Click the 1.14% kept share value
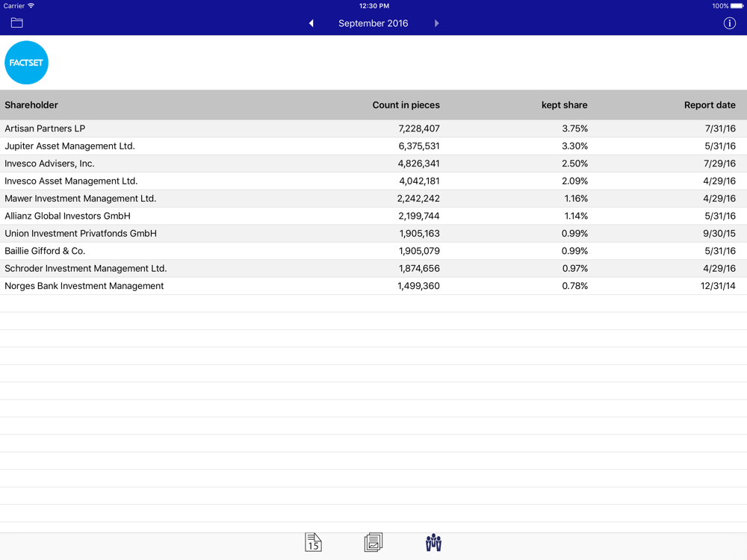747x560 pixels. click(576, 217)
